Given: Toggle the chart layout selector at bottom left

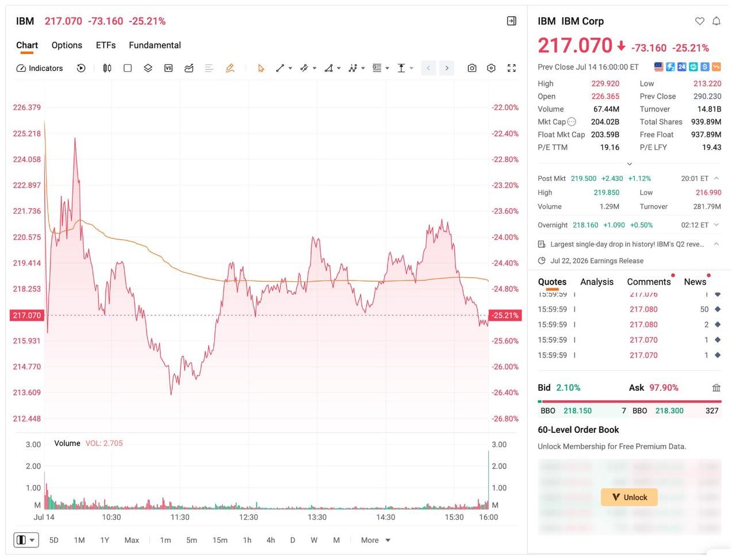Looking at the screenshot, I should point(26,540).
